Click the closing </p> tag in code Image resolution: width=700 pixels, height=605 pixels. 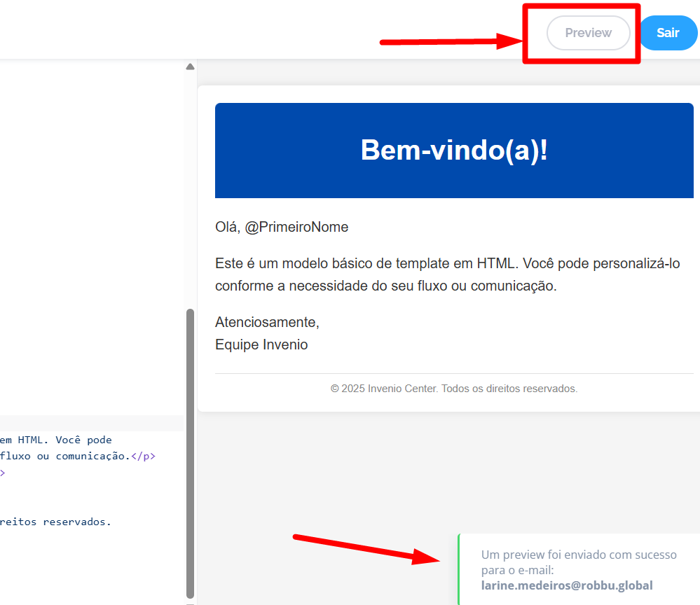[x=144, y=456]
